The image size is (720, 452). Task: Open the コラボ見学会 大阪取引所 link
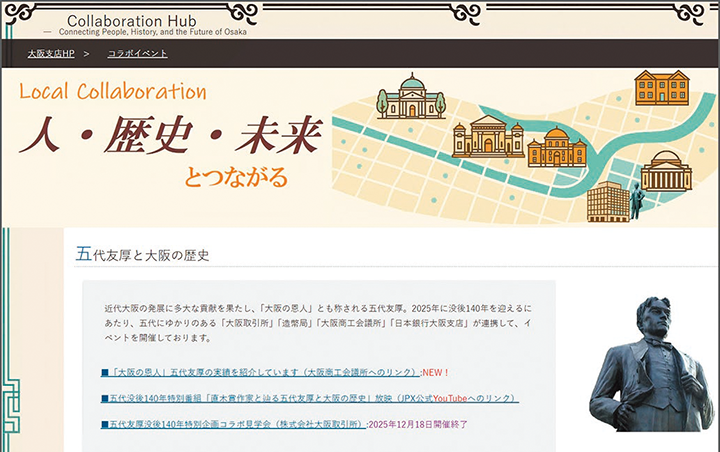click(233, 424)
